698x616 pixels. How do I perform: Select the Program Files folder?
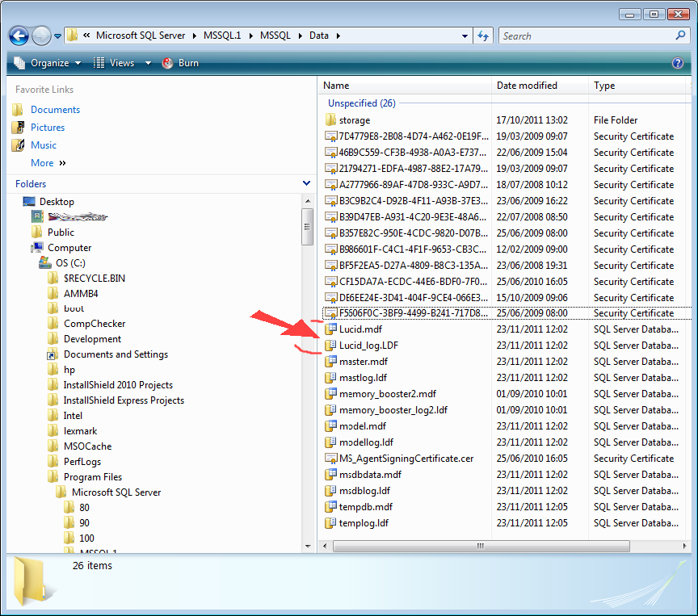coord(93,477)
